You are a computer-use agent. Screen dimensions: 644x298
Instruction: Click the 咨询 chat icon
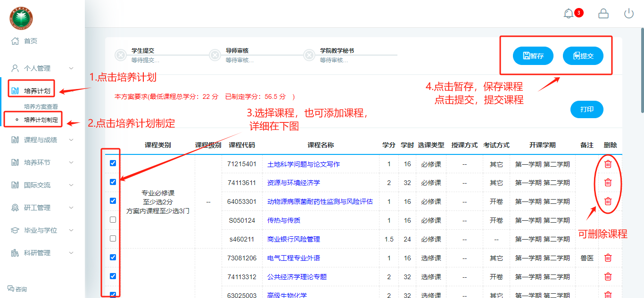[11, 289]
